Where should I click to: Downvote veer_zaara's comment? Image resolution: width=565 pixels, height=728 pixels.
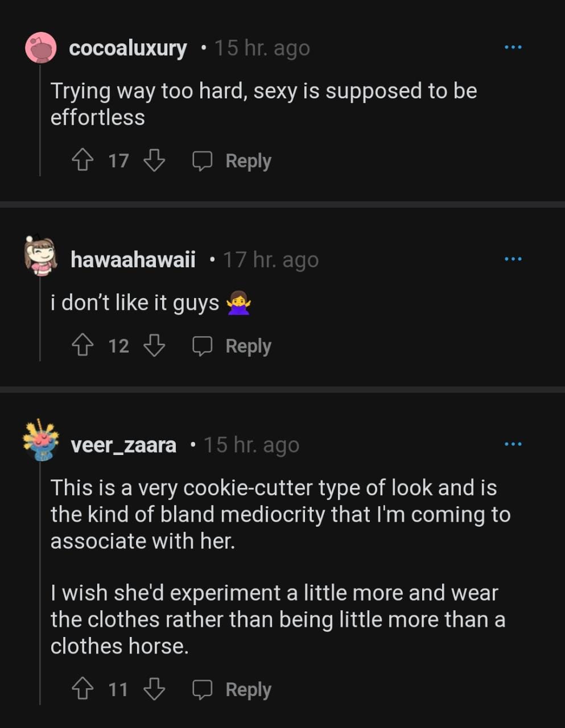pos(154,689)
